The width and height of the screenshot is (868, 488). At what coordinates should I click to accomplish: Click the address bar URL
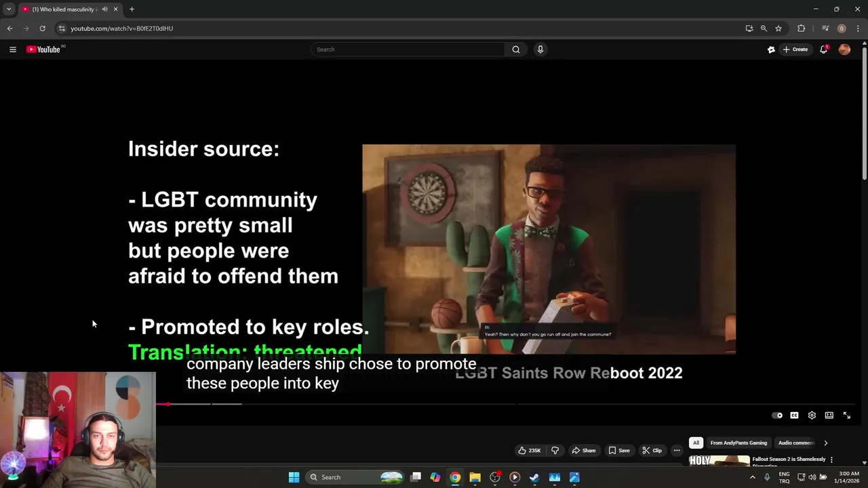[x=122, y=28]
